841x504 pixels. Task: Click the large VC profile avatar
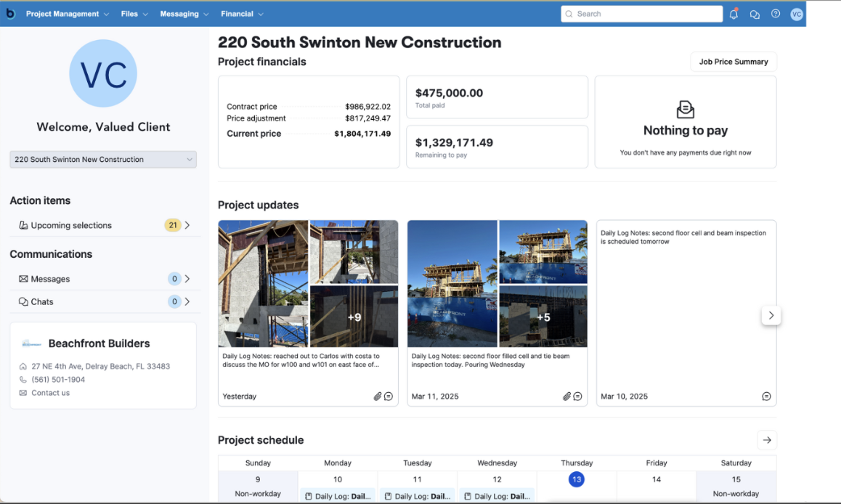point(103,73)
